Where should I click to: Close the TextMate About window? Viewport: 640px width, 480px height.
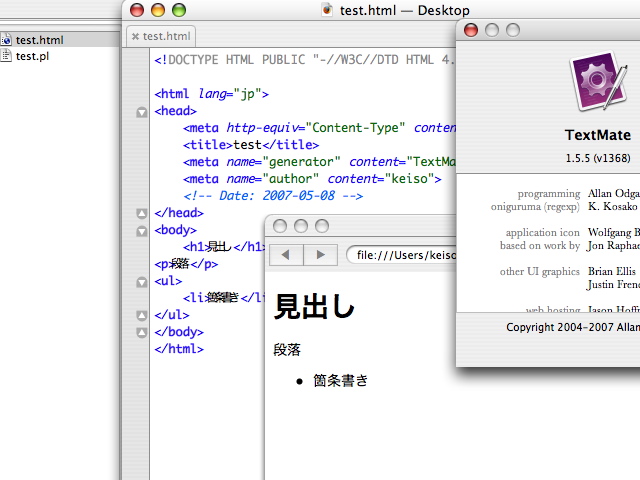pos(471,30)
